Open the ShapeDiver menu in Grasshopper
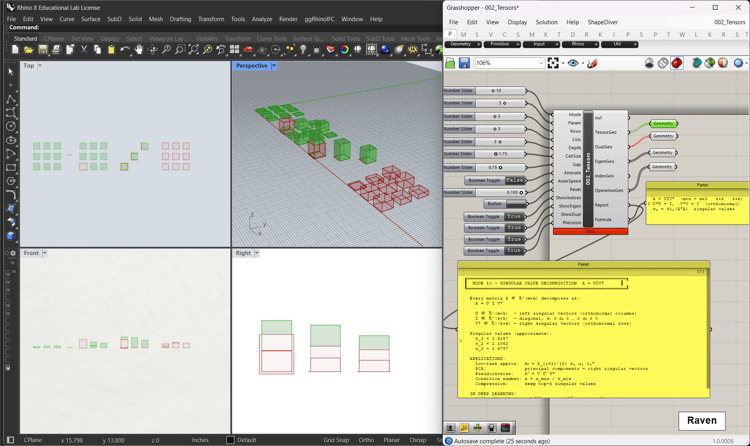The width and height of the screenshot is (750, 446). (602, 22)
